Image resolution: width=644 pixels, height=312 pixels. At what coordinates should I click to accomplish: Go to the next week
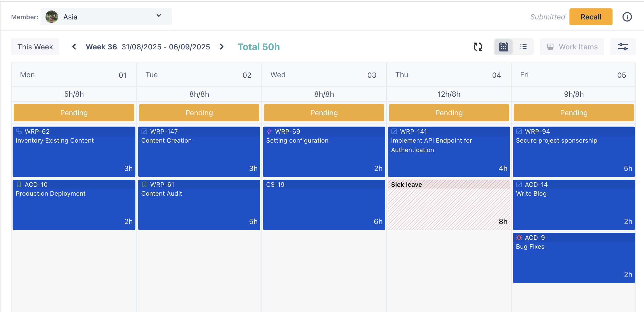[222, 47]
